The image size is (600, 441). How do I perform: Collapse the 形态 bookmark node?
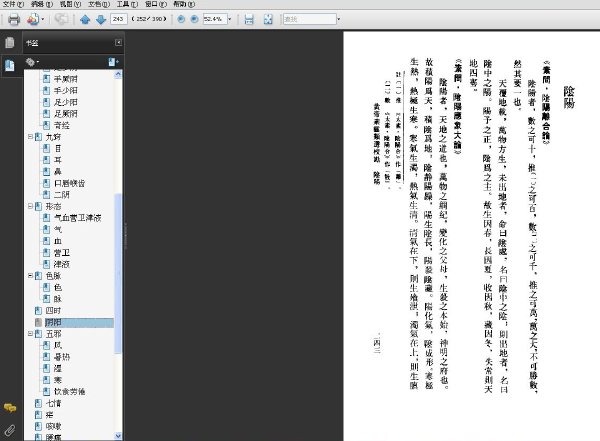coord(30,206)
